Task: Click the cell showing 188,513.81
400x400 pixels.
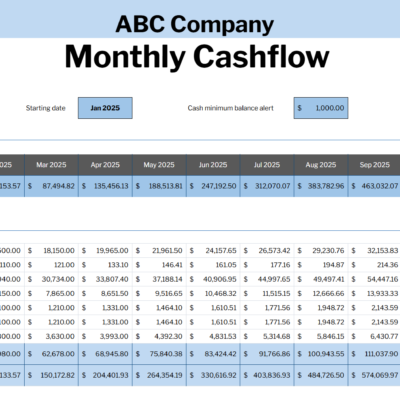Action: tap(159, 186)
